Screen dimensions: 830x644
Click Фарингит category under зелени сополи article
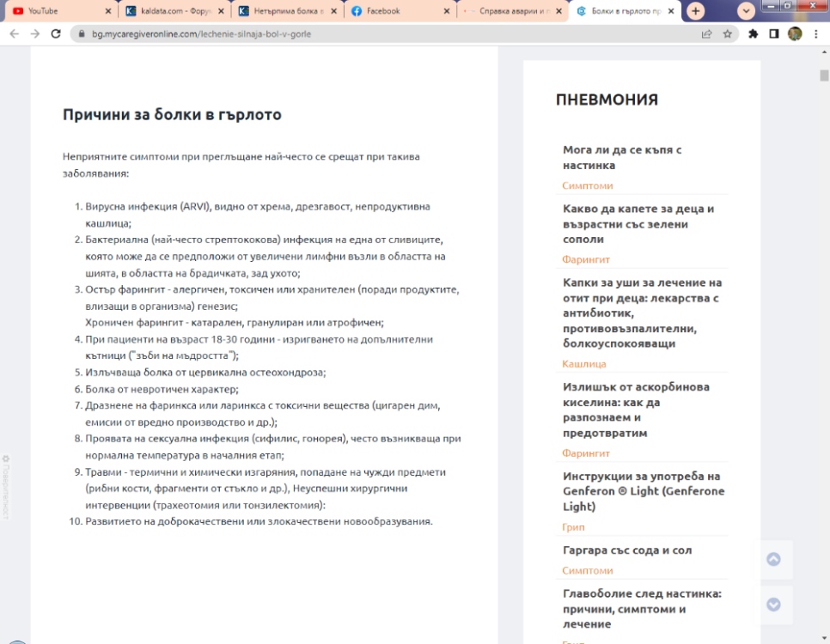click(586, 259)
